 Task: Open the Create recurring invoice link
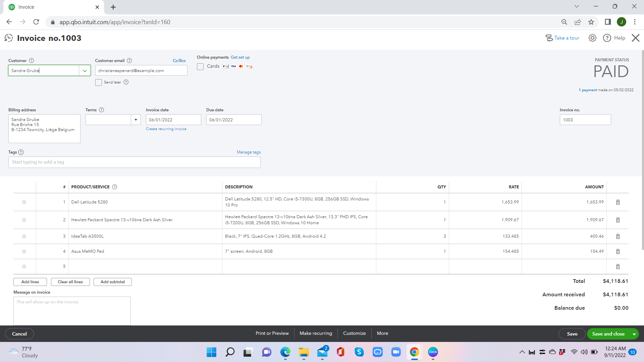coord(166,129)
